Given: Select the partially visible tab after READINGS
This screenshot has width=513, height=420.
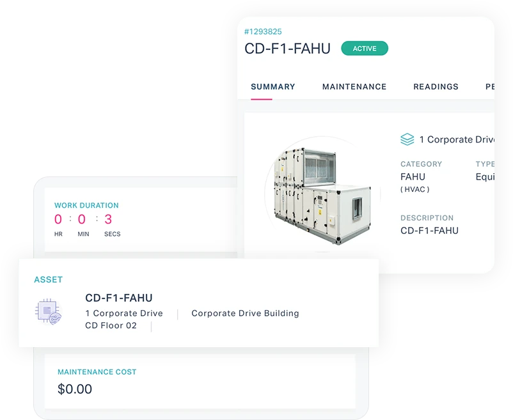Looking at the screenshot, I should click(x=489, y=87).
